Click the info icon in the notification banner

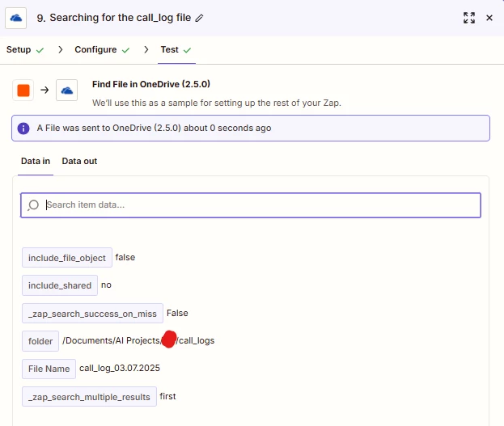[23, 129]
